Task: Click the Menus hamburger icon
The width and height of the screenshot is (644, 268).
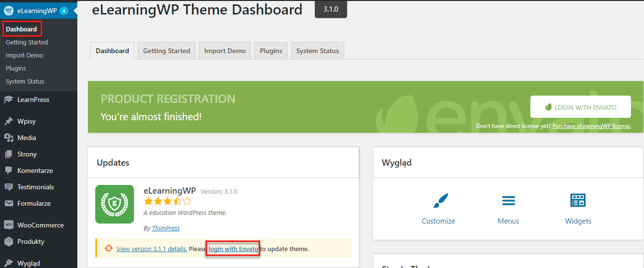Action: [x=508, y=201]
